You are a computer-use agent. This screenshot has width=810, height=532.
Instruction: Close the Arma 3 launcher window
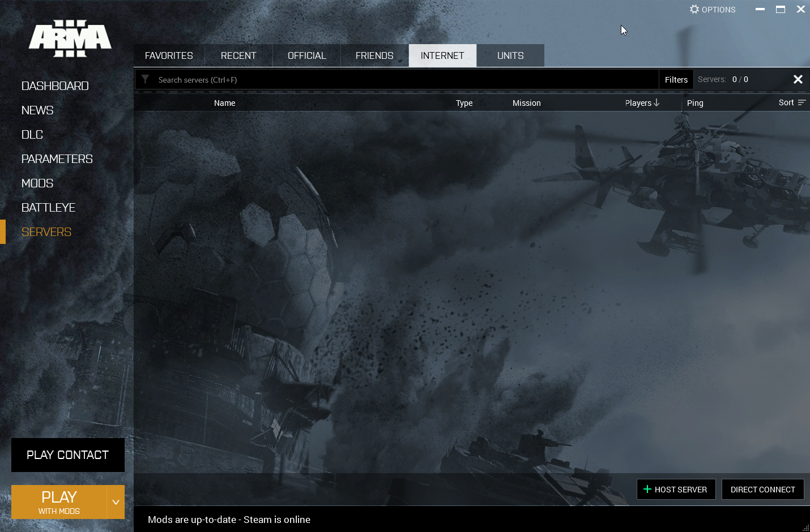801,9
